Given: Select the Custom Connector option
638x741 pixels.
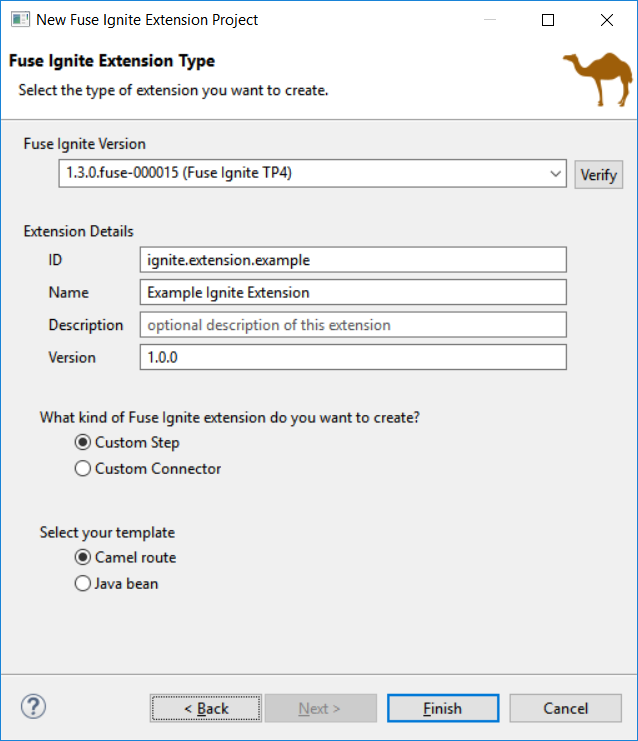Looking at the screenshot, I should click(83, 468).
